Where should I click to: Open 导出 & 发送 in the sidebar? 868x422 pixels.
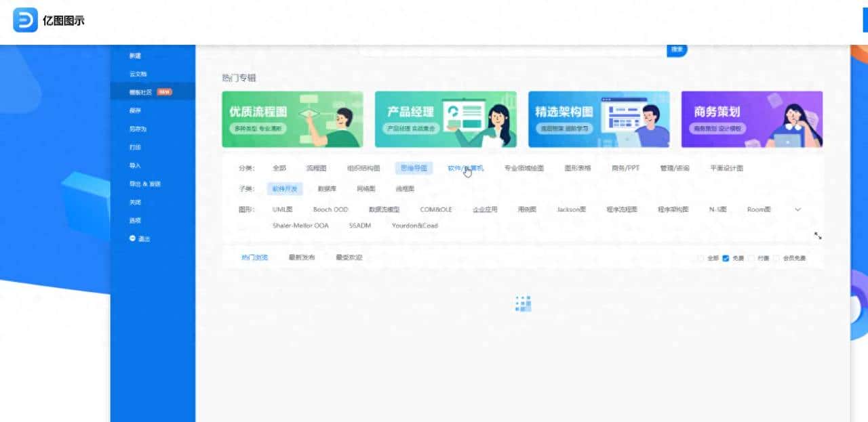point(143,183)
